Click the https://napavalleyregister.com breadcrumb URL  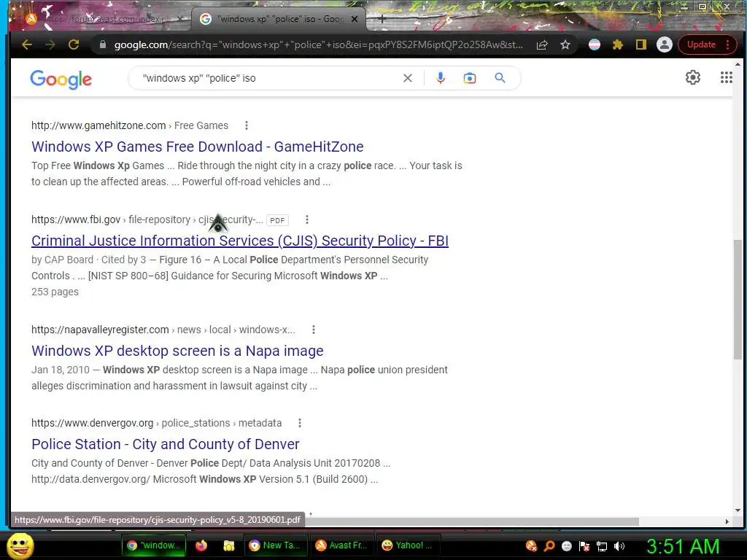point(100,330)
